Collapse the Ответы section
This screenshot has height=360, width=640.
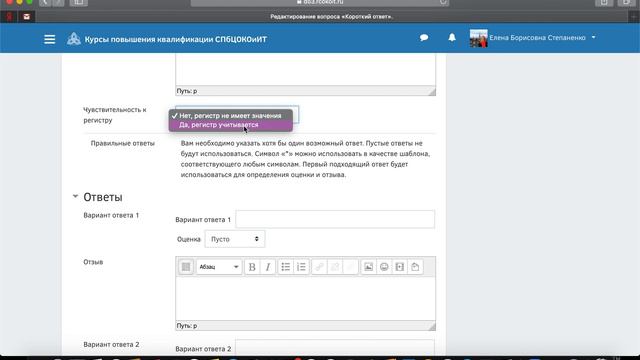[x=75, y=197]
